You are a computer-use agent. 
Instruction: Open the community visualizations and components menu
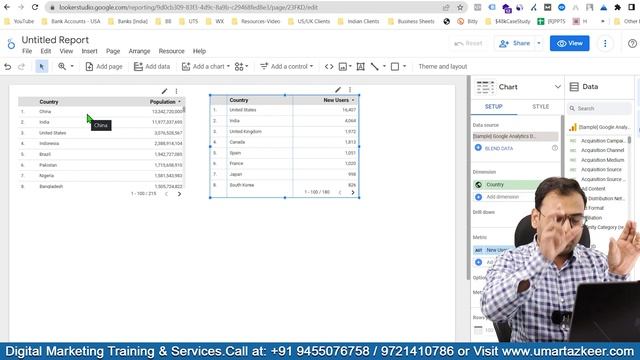point(241,67)
